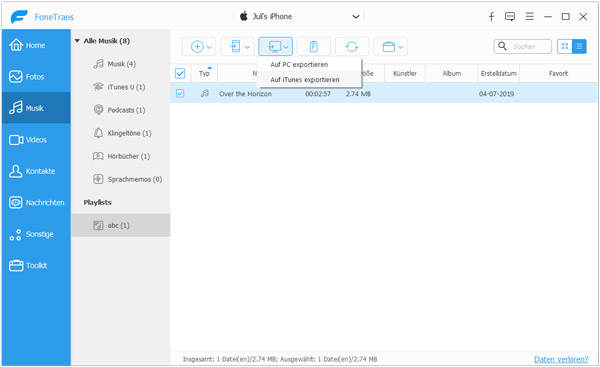Select Klingeltöne (1) category
This screenshot has width=600, height=367.
click(x=121, y=133)
